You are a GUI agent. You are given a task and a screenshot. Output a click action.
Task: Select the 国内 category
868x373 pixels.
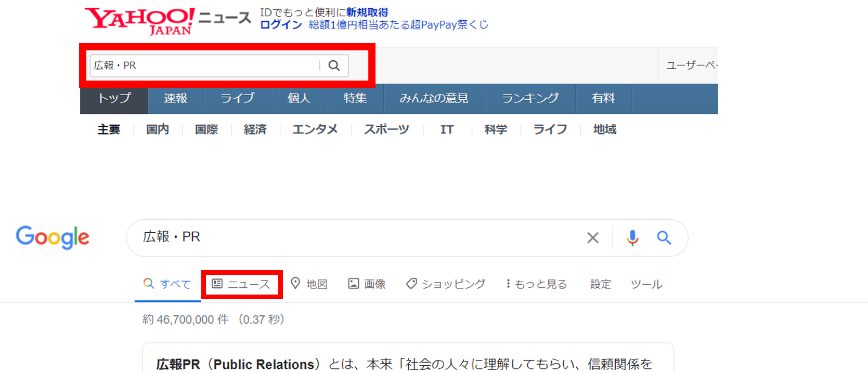pyautogui.click(x=158, y=129)
